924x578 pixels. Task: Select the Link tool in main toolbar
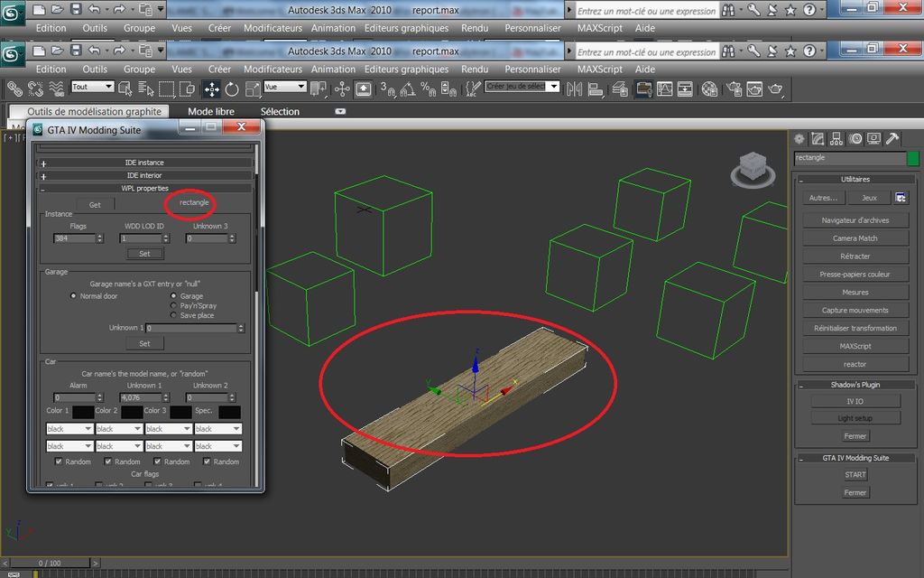pyautogui.click(x=14, y=89)
